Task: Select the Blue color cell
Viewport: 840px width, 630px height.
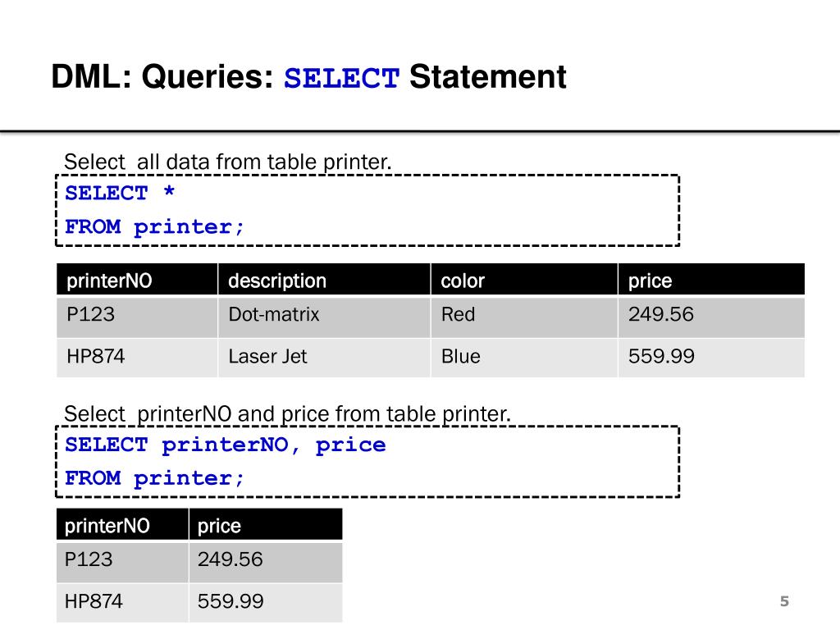Action: [x=524, y=358]
